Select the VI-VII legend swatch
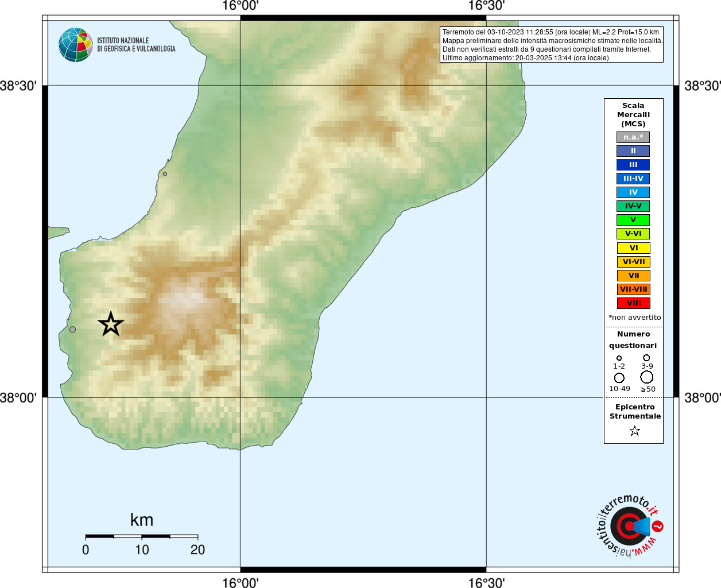Screen dimensions: 721x588 633,262
